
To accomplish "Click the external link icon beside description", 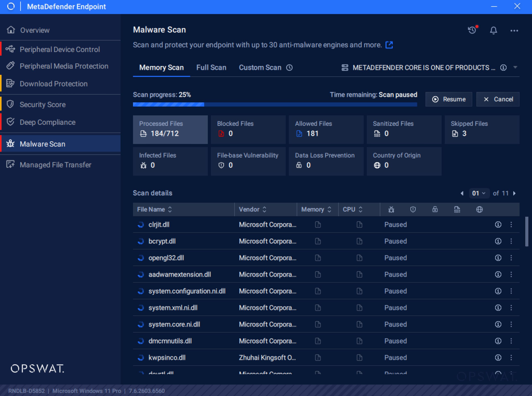I will (x=389, y=45).
